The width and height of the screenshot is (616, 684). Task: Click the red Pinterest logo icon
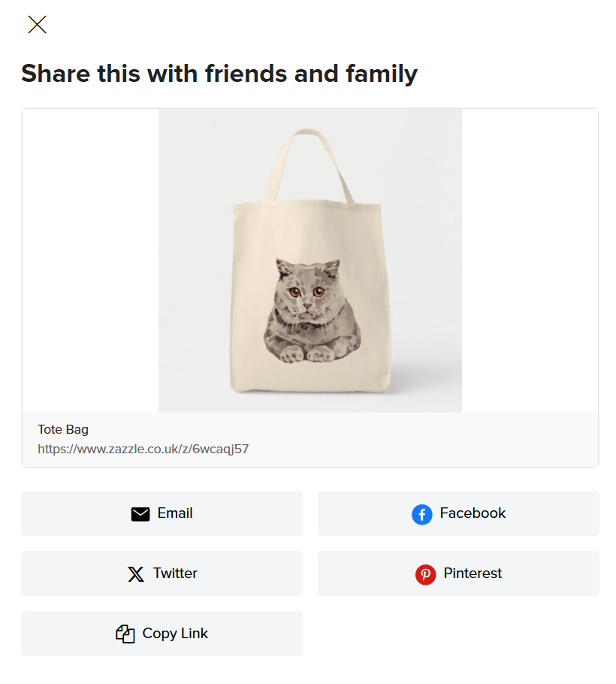pos(425,574)
